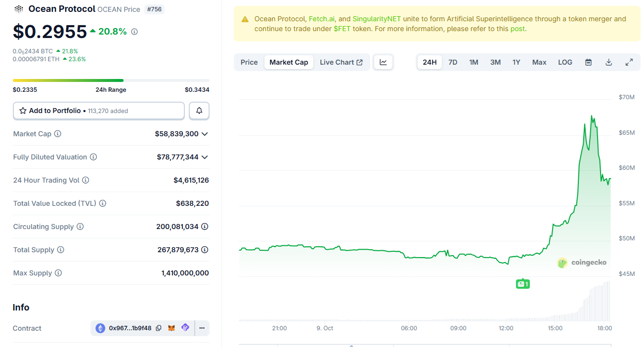This screenshot has height=347, width=644.
Task: Switch to the Price chart tab
Action: click(249, 62)
